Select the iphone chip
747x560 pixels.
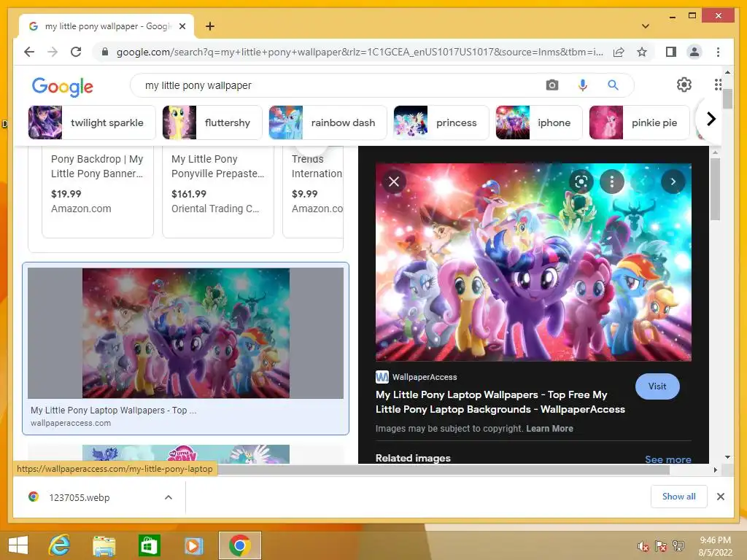tap(539, 122)
